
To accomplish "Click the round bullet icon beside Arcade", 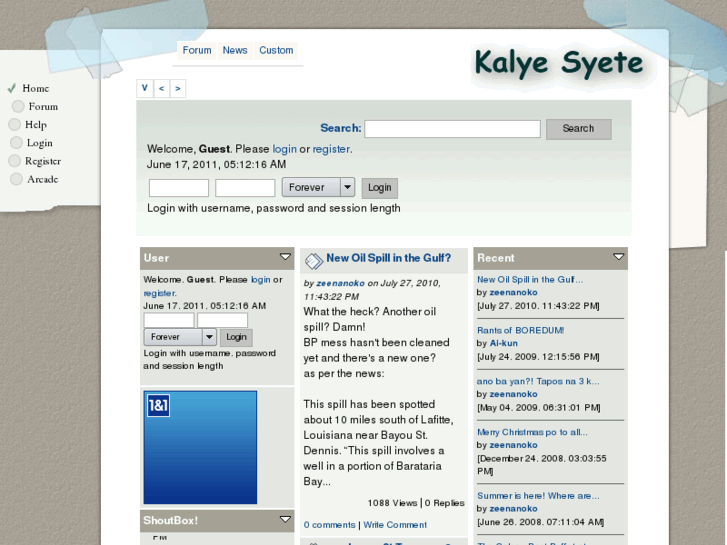I will pos(16,179).
